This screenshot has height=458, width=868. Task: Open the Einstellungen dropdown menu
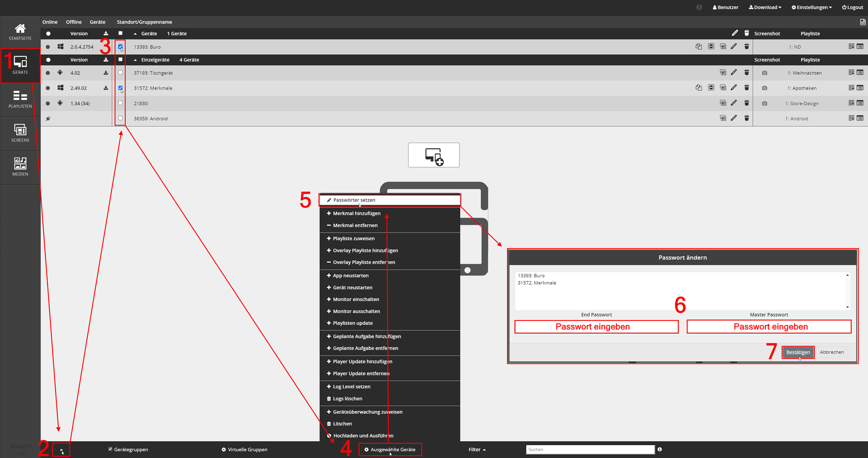811,7
